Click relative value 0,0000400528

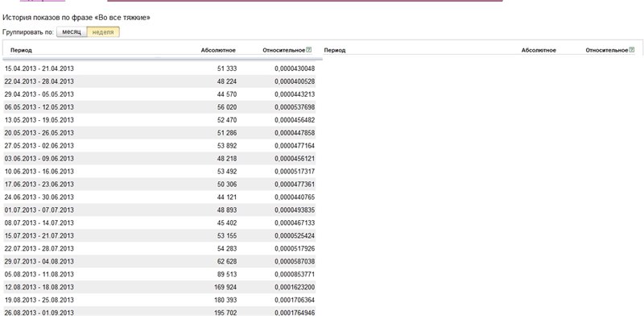pyautogui.click(x=295, y=81)
